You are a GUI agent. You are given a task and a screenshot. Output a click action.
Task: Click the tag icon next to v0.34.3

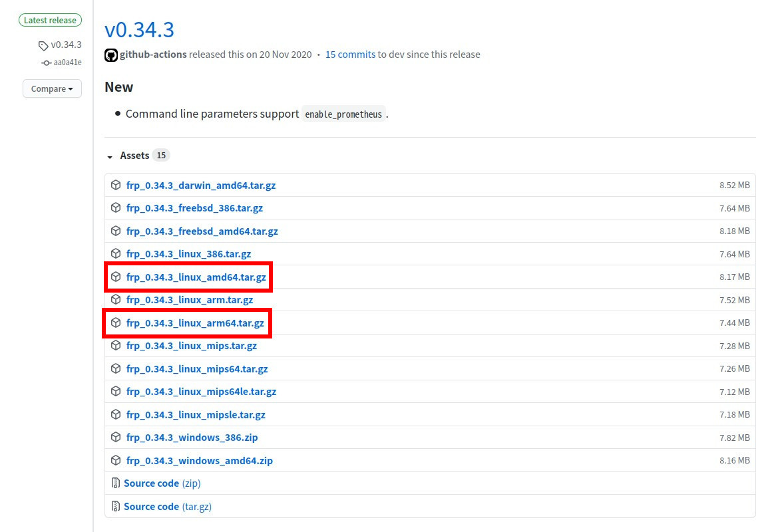(43, 46)
